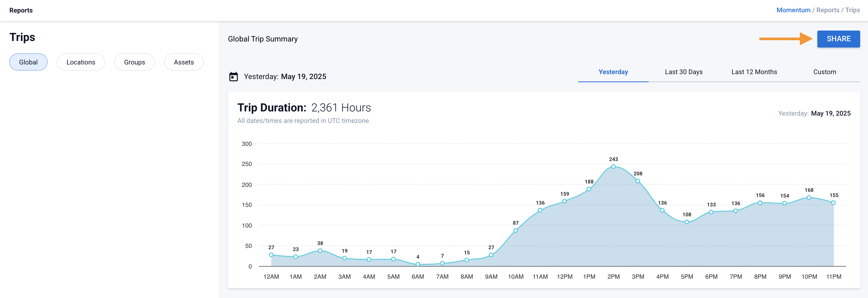
Task: Select the 6AM data point on the chart
Action: (x=418, y=264)
